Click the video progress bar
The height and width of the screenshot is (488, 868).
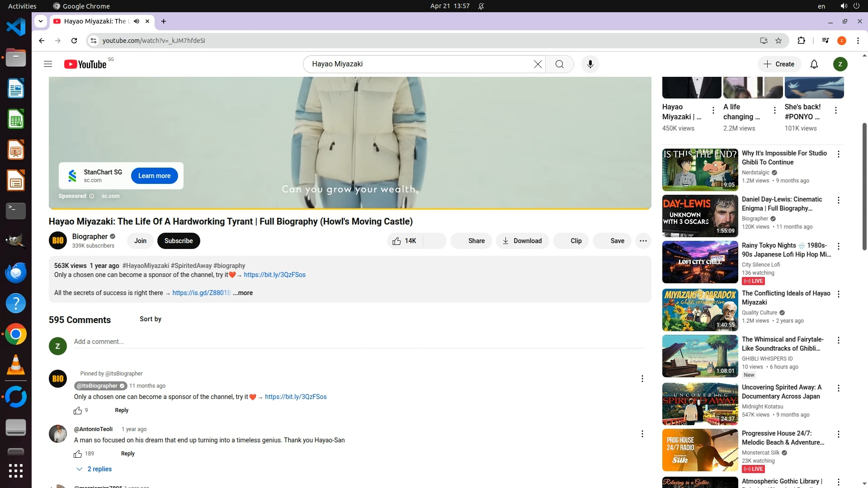coord(349,209)
